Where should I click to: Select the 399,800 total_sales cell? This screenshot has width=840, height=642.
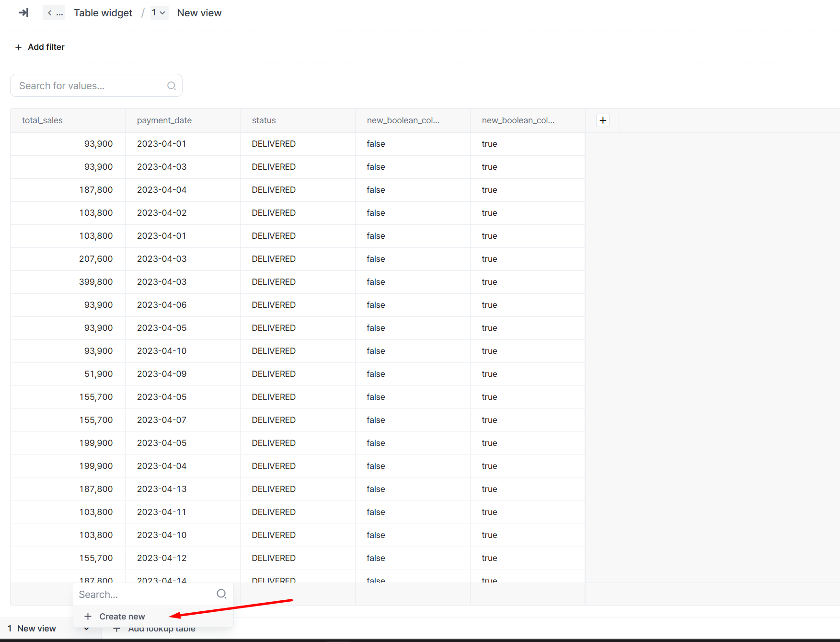[96, 282]
